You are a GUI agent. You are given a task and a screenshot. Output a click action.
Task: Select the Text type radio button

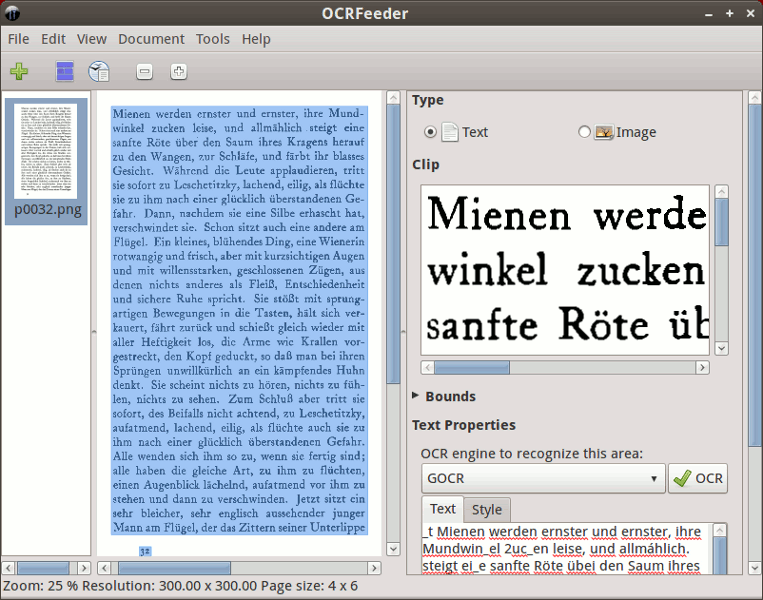coord(430,132)
